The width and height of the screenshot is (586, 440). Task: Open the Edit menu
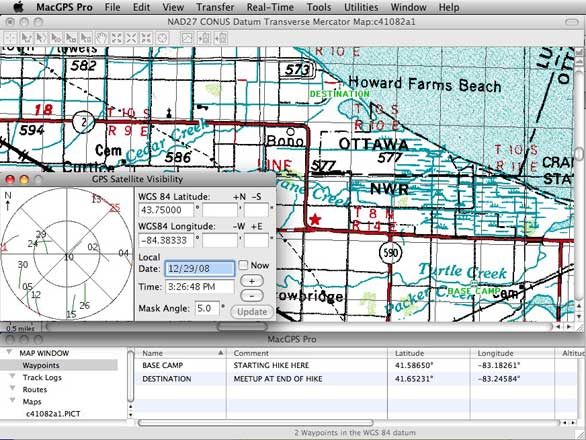142,7
